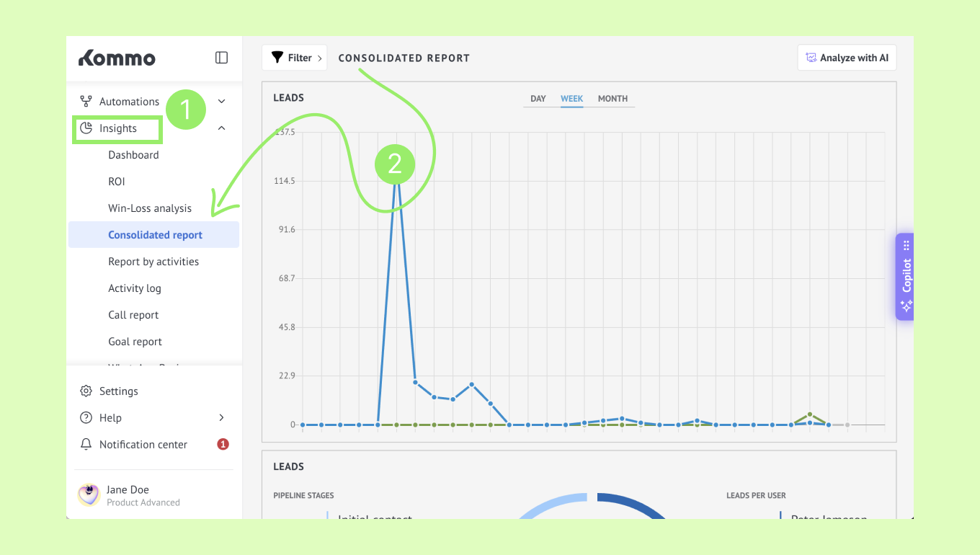
Task: Click the PIPELINE STAGES heading
Action: (303, 496)
